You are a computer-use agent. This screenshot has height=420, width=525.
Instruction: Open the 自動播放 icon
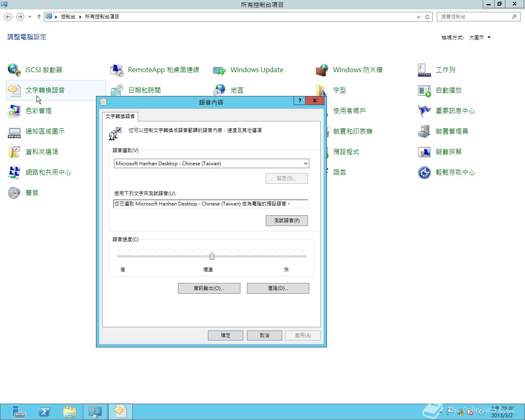[425, 90]
